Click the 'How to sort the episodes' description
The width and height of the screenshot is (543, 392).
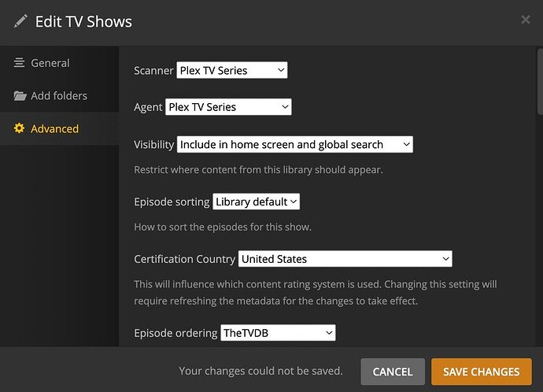[223, 227]
